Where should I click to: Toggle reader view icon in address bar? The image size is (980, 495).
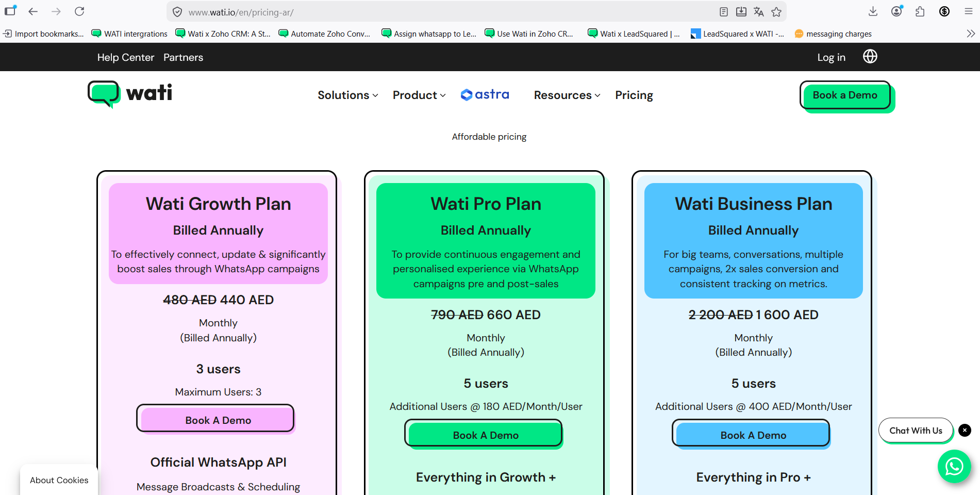(724, 12)
